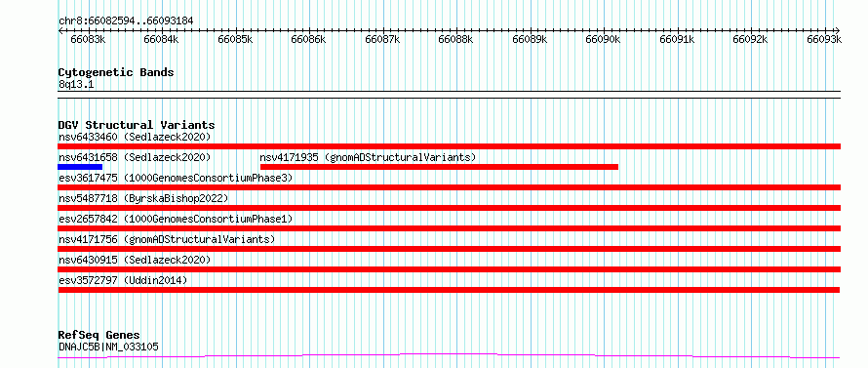Click the chr8:66082594..66093184 region label
Image resolution: width=868 pixels, height=368 pixels.
coord(126,20)
